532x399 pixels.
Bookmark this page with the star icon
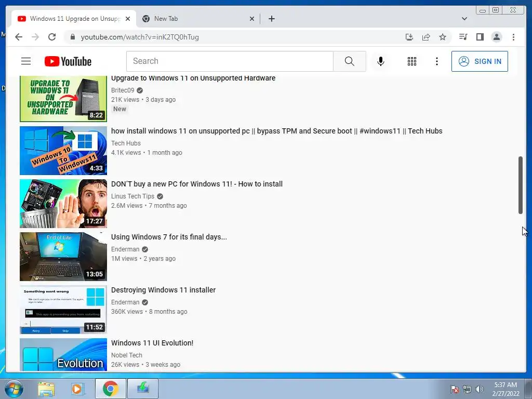pos(443,37)
